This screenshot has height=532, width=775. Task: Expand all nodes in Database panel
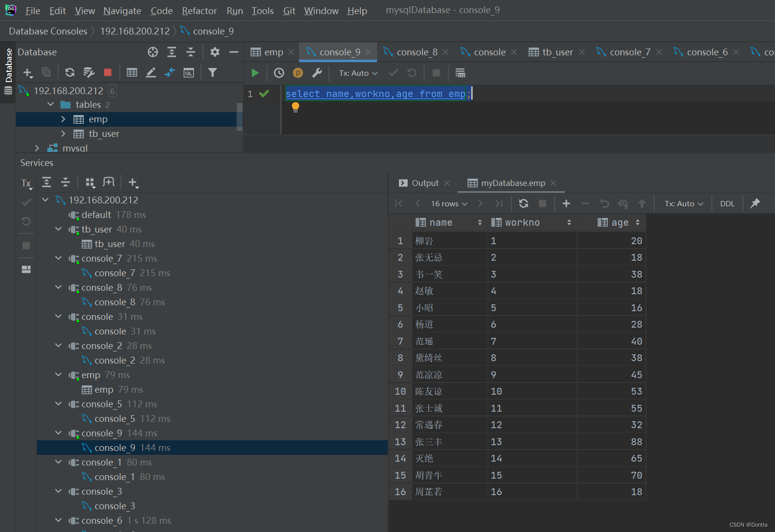click(172, 52)
